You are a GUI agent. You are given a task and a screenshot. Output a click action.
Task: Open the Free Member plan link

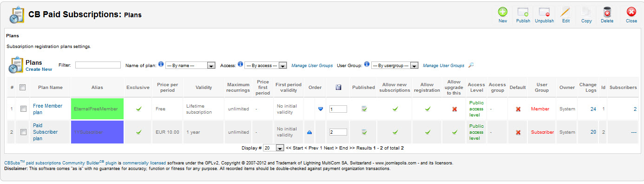click(x=47, y=109)
